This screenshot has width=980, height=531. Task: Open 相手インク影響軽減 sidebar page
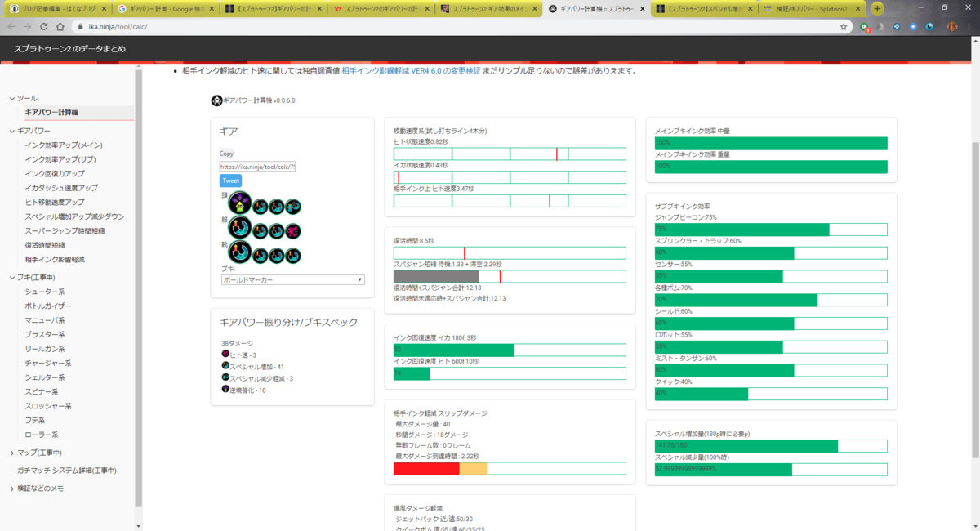[55, 259]
